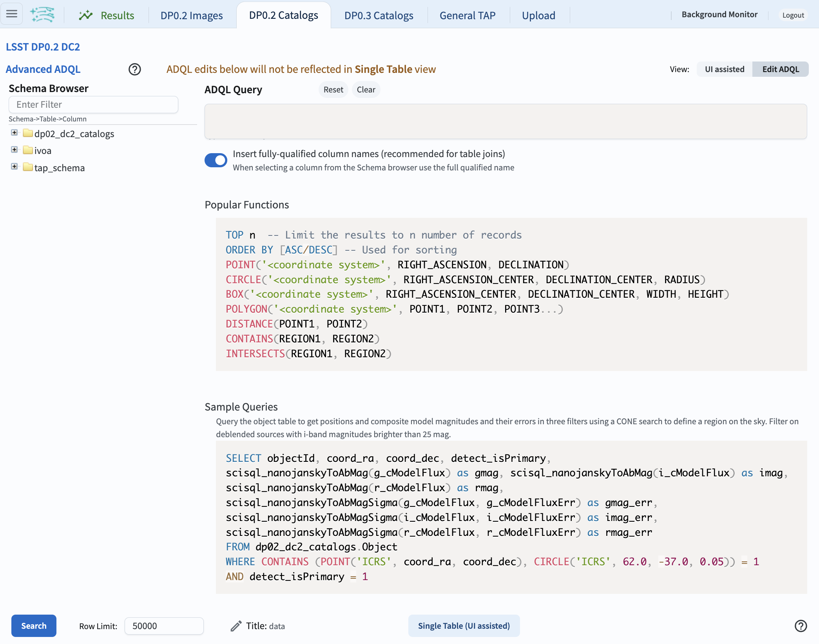Open help next to Advanced ADQL
Image resolution: width=819 pixels, height=644 pixels.
point(134,69)
